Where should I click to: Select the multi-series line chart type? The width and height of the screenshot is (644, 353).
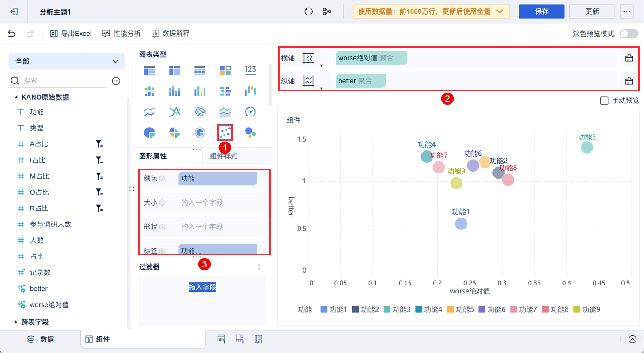point(174,112)
